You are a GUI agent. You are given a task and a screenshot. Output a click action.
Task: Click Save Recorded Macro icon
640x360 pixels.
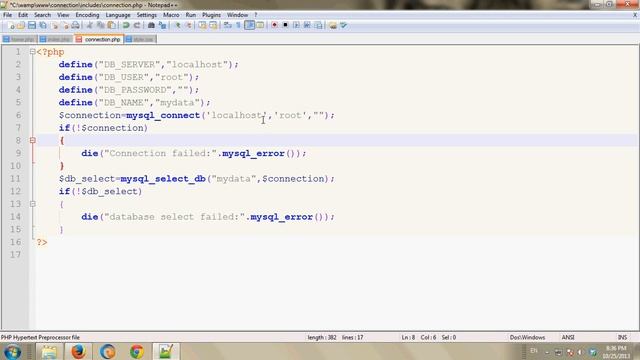pyautogui.click(x=318, y=25)
